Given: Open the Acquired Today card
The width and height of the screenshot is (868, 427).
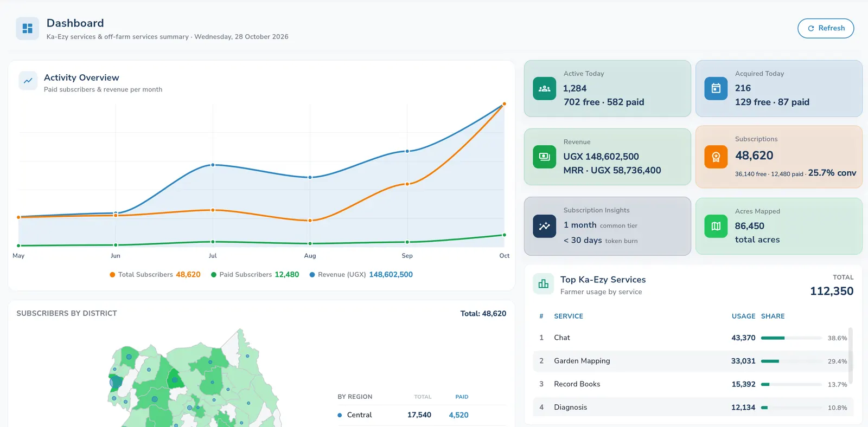Looking at the screenshot, I should click(x=778, y=88).
